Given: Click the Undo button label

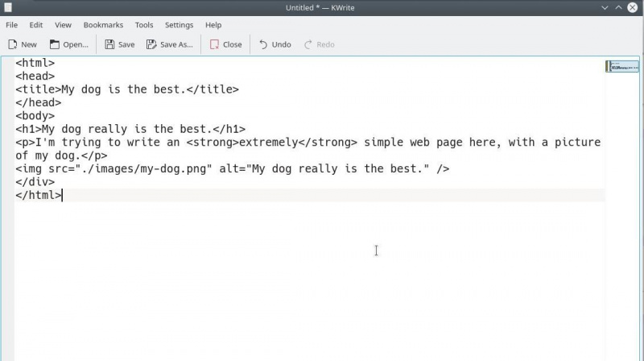Looking at the screenshot, I should coord(281,44).
